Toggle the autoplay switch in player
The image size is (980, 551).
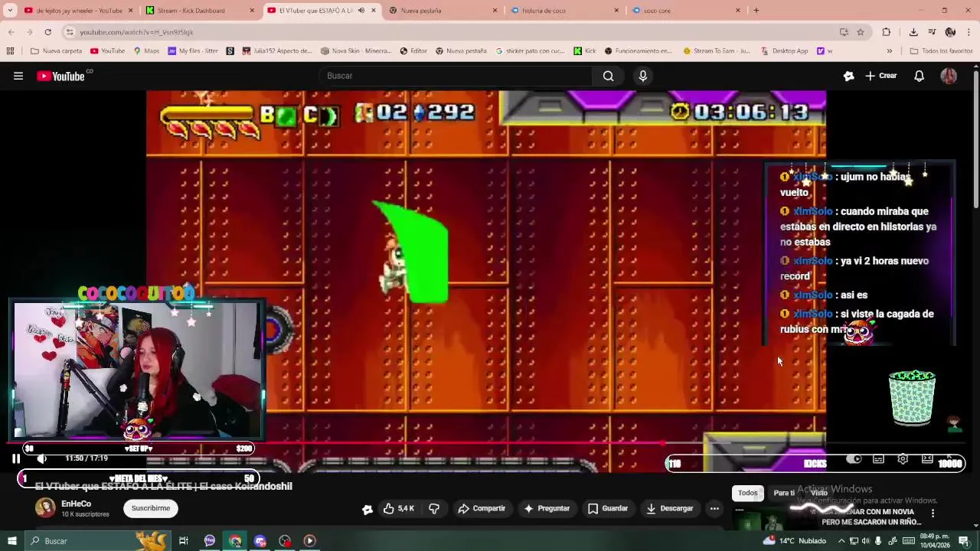point(854,459)
